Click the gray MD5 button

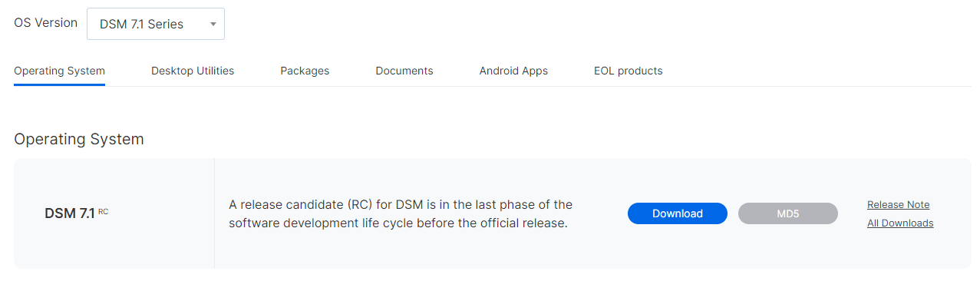[x=788, y=213]
